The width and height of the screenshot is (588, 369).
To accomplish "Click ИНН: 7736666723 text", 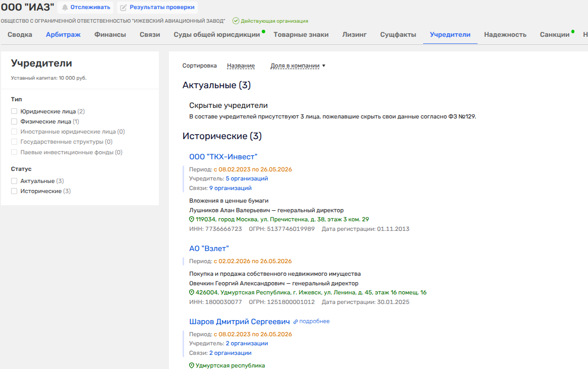I will [x=216, y=229].
